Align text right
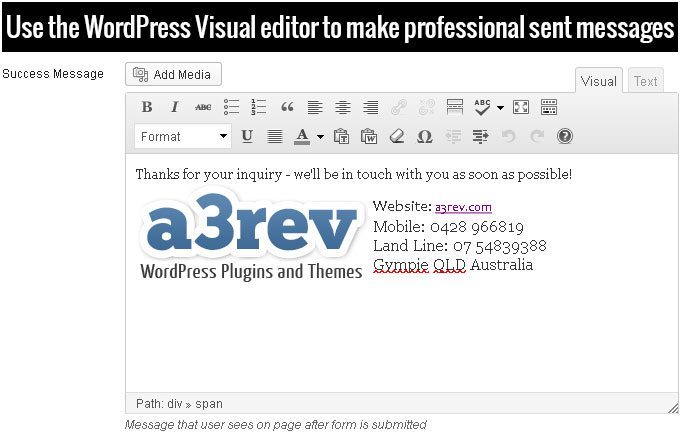The height and width of the screenshot is (438, 680). [370, 107]
